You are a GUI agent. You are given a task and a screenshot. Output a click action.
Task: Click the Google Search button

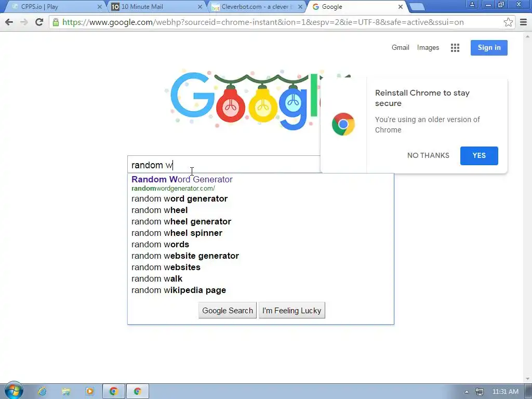tap(228, 311)
